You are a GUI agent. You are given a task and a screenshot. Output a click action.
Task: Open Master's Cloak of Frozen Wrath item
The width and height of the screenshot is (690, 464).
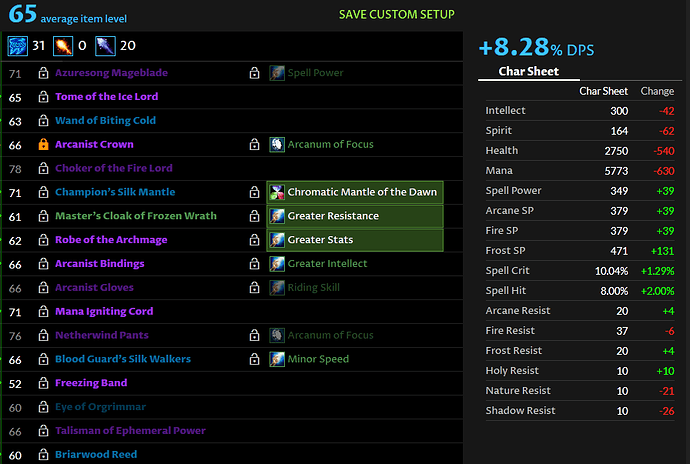[136, 216]
